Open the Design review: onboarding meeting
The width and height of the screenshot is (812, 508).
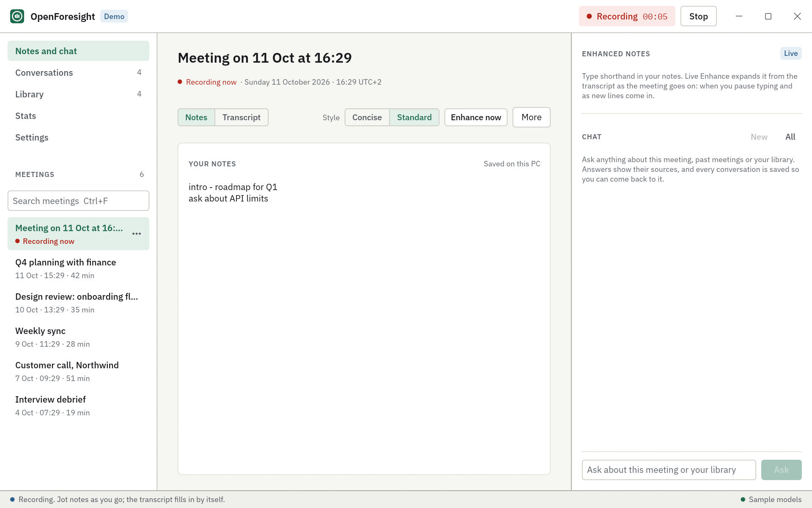click(78, 303)
